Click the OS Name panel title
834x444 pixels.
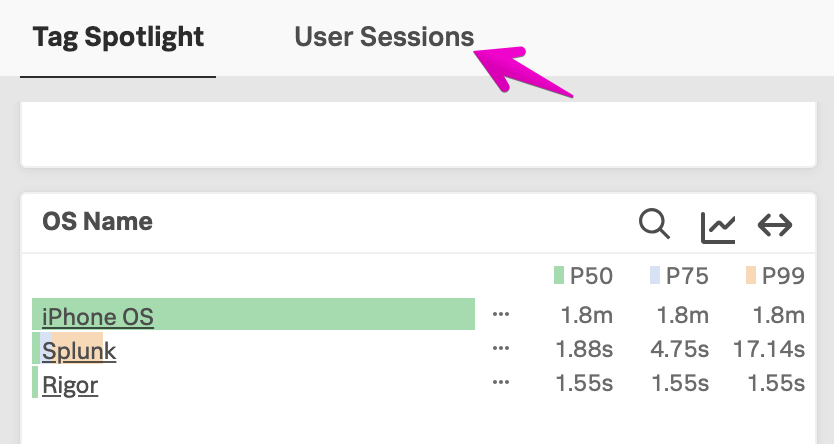[97, 221]
